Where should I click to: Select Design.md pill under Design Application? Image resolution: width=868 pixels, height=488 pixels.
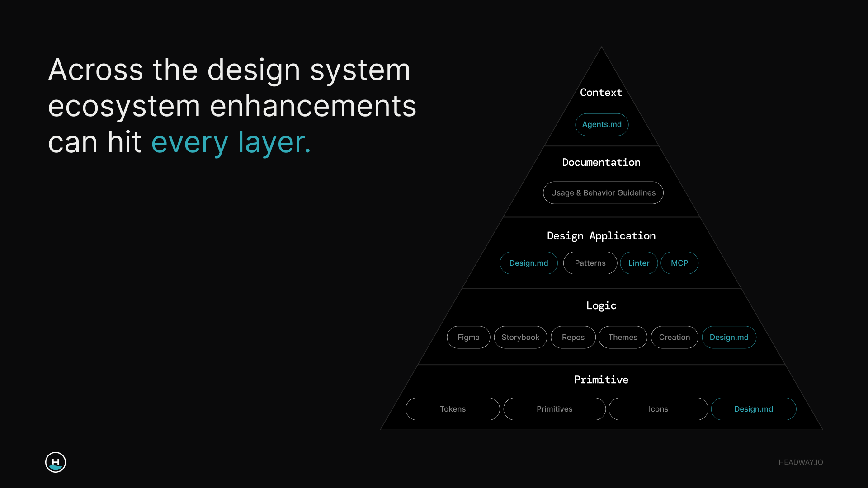pyautogui.click(x=528, y=263)
